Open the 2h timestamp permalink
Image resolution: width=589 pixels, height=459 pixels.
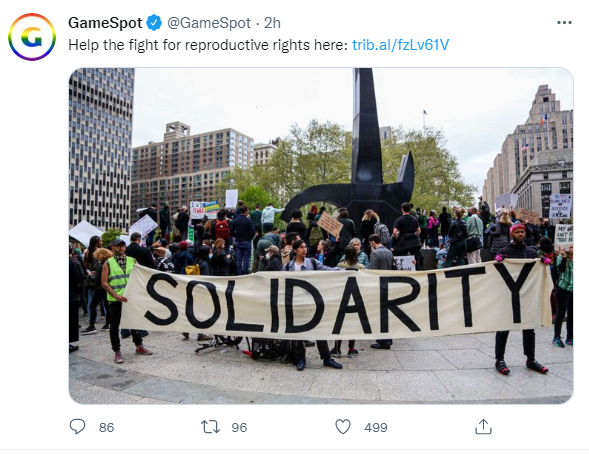pos(272,23)
